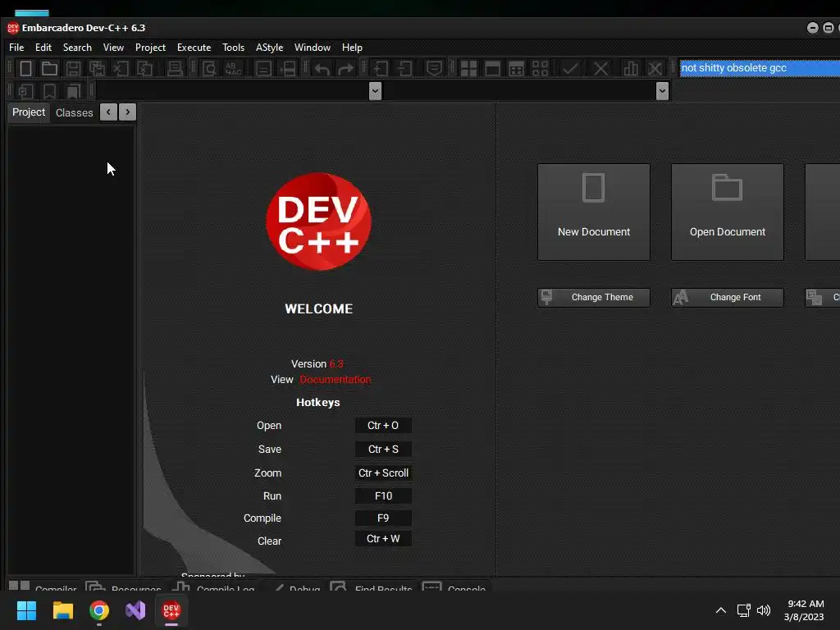Click the Compile and Run toolbar icon

(517, 69)
